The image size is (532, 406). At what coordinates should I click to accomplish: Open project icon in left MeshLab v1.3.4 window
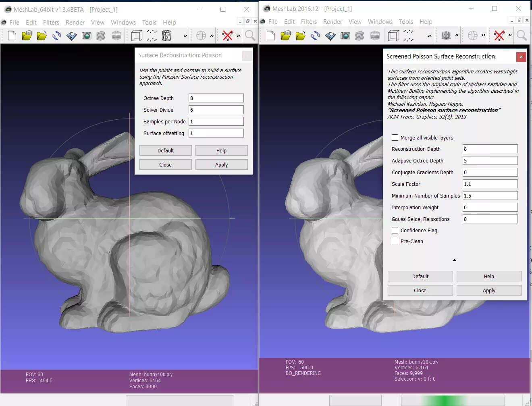pos(27,36)
